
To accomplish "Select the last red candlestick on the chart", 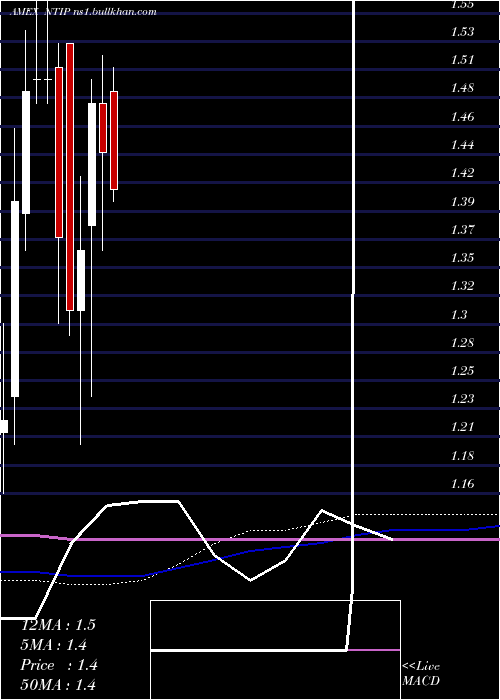I will click(114, 141).
